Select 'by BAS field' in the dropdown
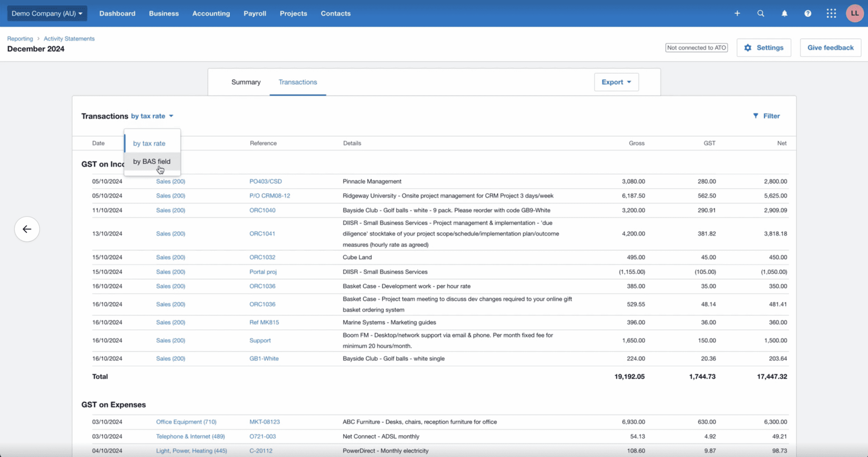Image resolution: width=868 pixels, height=457 pixels. click(152, 162)
